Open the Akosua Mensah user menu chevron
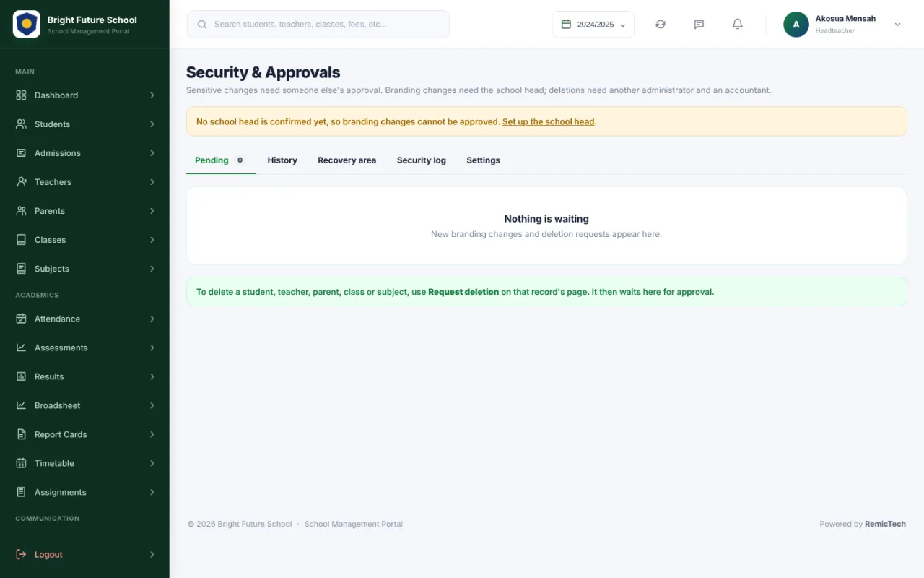Viewport: 924px width, 578px height. (898, 24)
